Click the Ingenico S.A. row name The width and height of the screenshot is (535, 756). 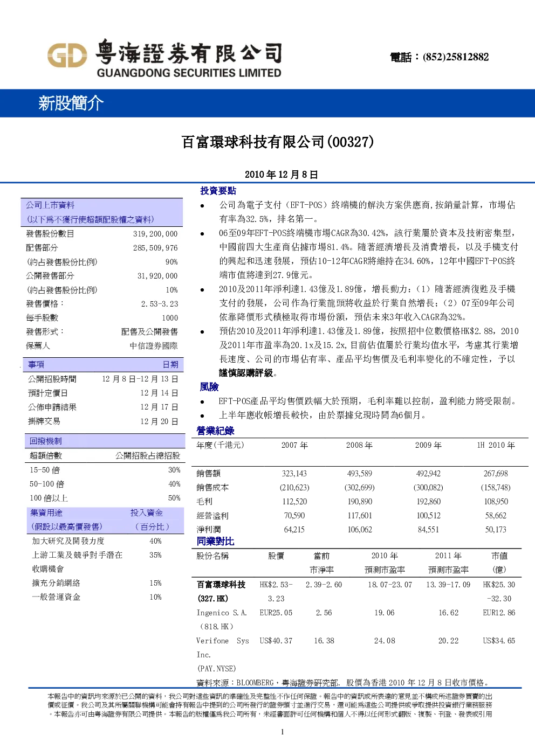[222, 613]
